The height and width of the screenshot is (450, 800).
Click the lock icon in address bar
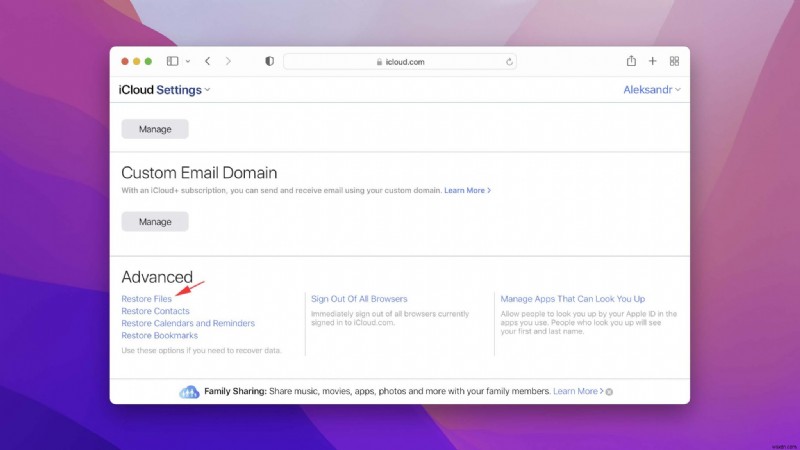click(379, 62)
